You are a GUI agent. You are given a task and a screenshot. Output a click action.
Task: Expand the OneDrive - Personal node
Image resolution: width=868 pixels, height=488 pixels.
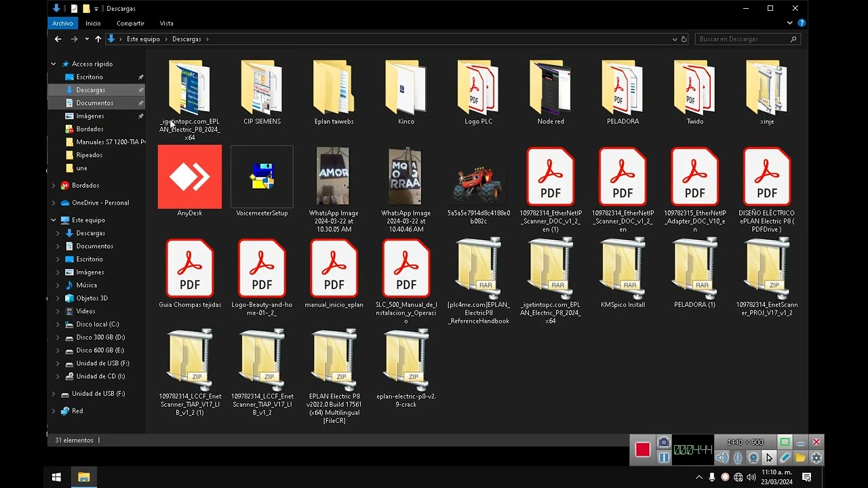point(54,203)
